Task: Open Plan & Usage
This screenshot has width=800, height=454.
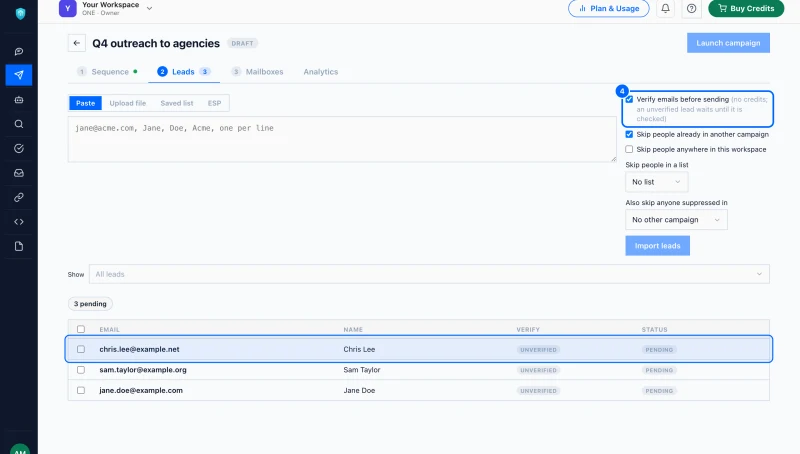Action: (x=609, y=8)
